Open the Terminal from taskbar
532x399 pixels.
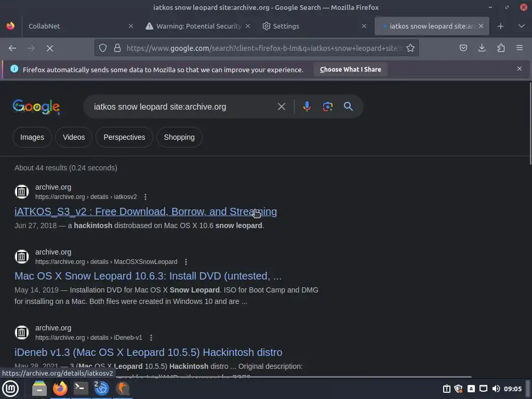[81, 389]
